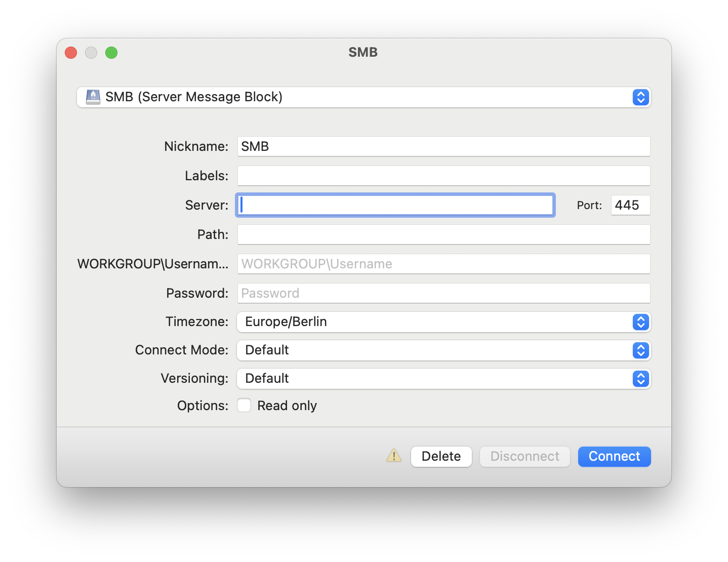728x562 pixels.
Task: Expand the Connect Mode dropdown
Action: (x=443, y=350)
